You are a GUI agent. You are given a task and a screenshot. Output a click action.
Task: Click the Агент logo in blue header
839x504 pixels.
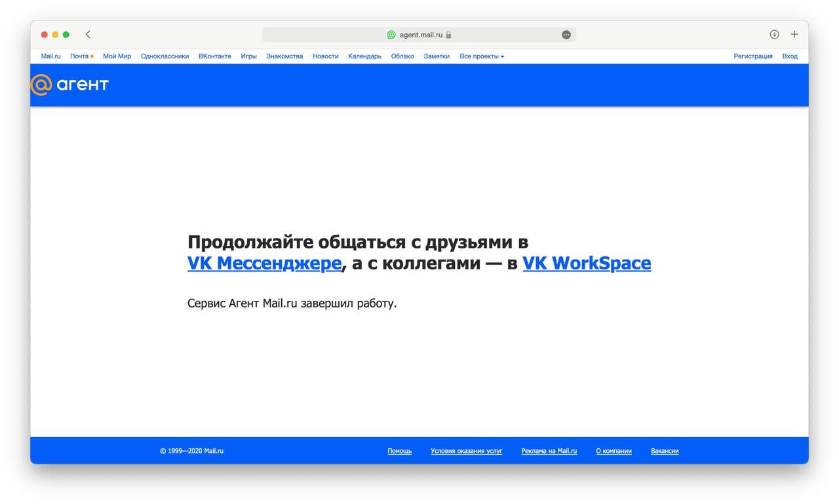pos(69,85)
